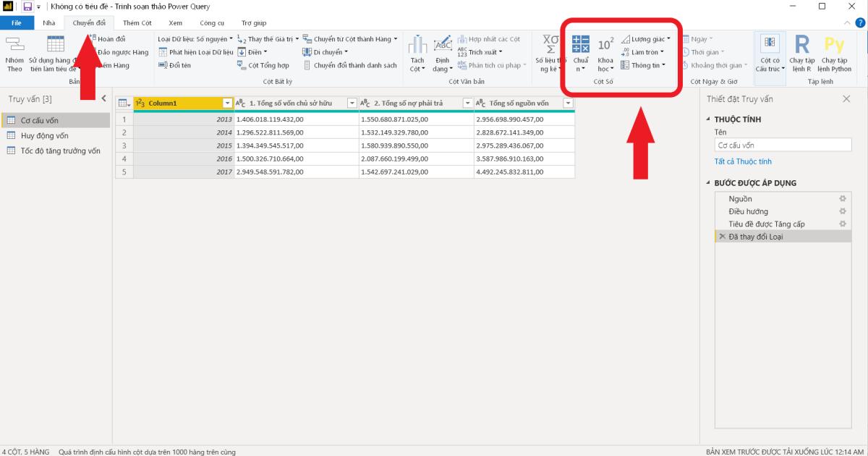Open filter on Tổng số vốn chủ sở hữu column
Viewport: 868px width, 456px height.
[x=352, y=104]
